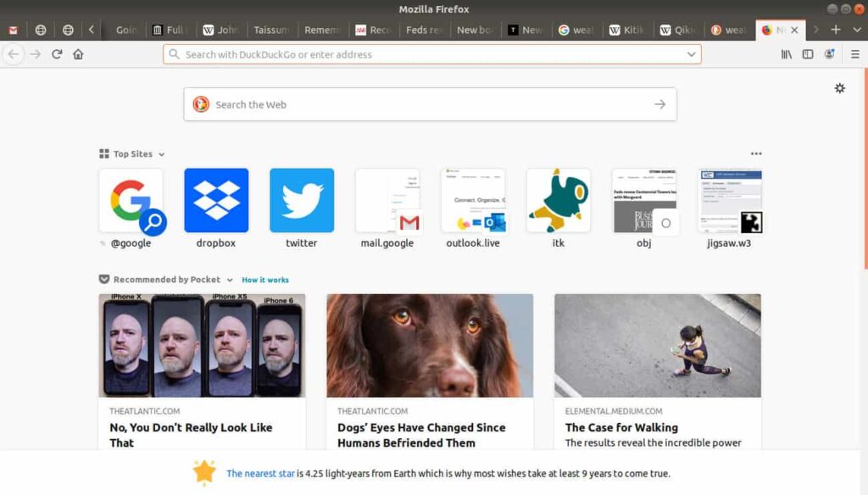This screenshot has height=495, width=868.
Task: Focus the Search the Web field
Action: pyautogui.click(x=430, y=104)
